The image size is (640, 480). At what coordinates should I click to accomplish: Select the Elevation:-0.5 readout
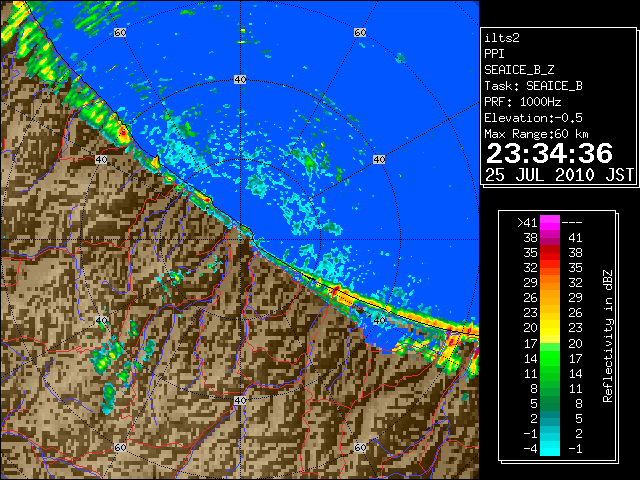(533, 118)
